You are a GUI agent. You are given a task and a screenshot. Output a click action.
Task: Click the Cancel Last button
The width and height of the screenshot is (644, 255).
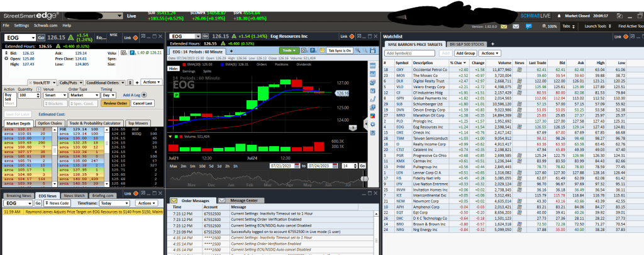143,103
